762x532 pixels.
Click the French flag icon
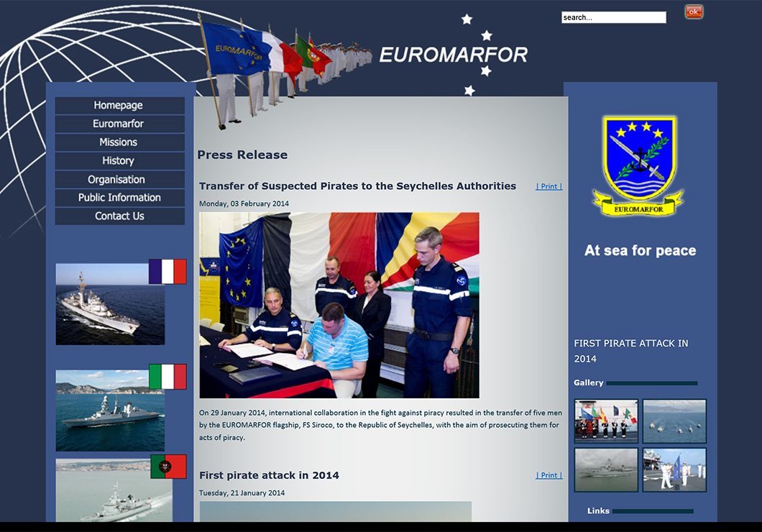click(x=167, y=271)
